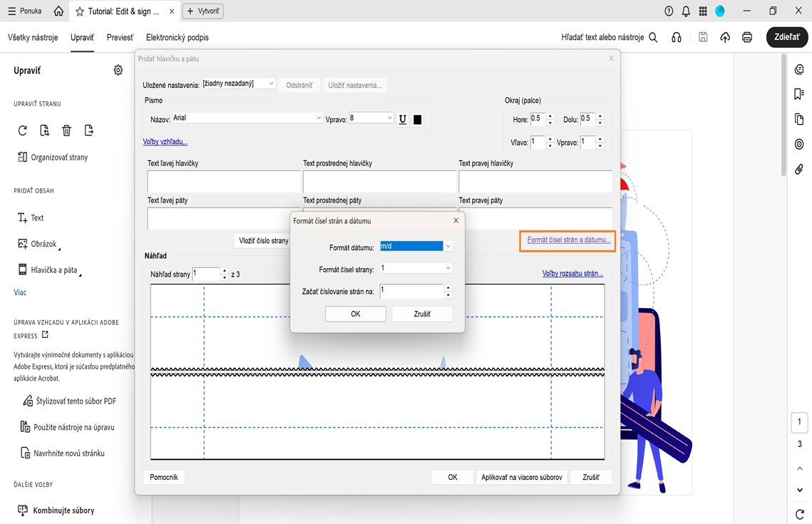Click the cloud upload icon
Image resolution: width=812 pixels, height=524 pixels.
(725, 37)
